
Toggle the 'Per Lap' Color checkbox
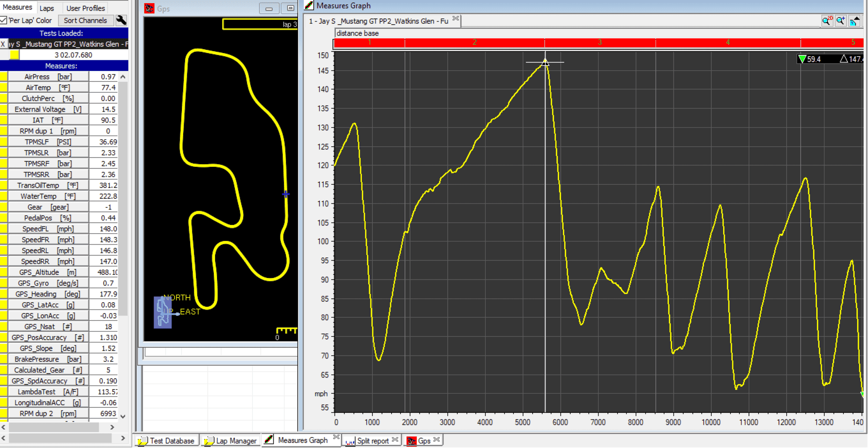pos(4,20)
